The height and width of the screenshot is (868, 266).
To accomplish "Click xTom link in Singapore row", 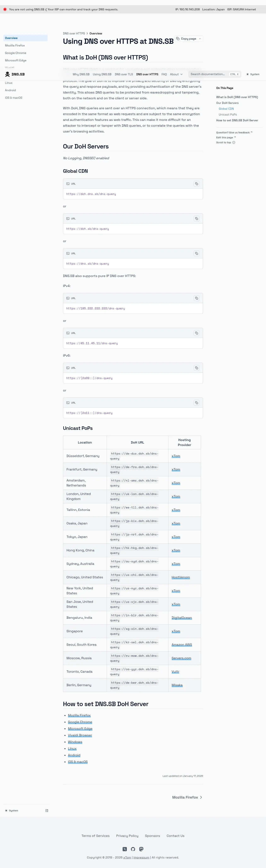I will pyautogui.click(x=176, y=631).
